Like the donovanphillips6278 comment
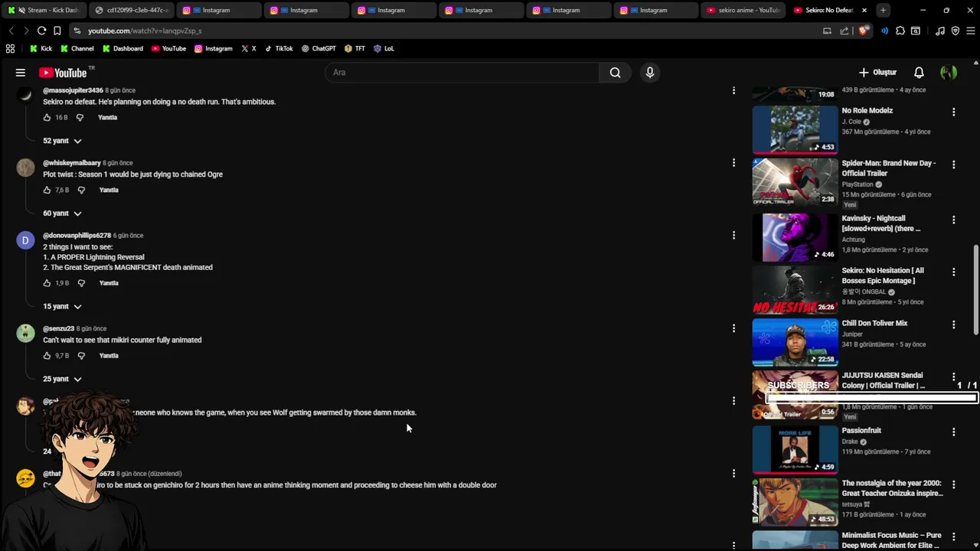 [47, 283]
